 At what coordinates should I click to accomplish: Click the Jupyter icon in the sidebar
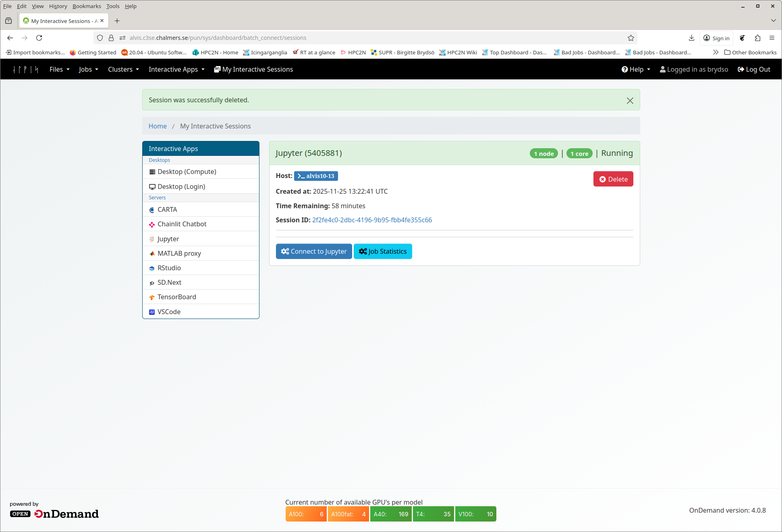point(152,239)
